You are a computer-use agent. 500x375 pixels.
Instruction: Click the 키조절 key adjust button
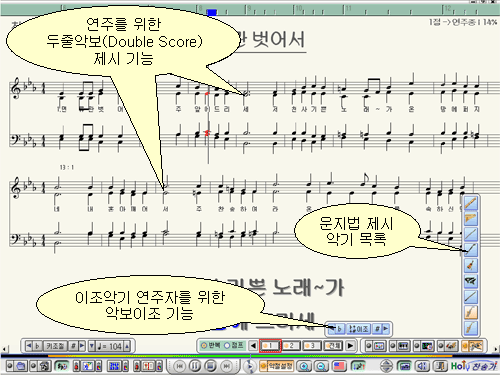point(55,346)
